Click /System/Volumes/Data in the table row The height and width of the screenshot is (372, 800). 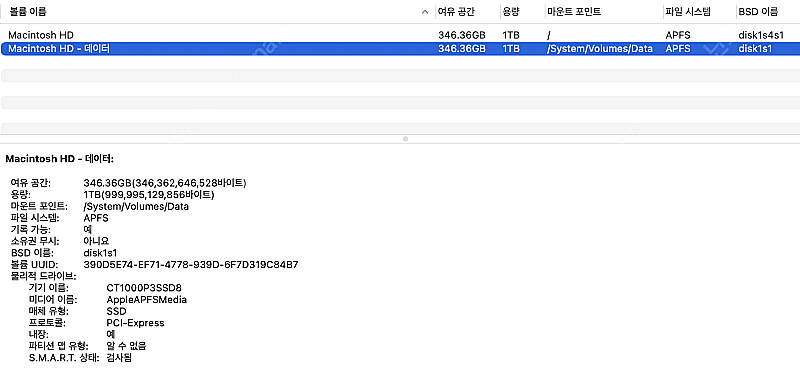pyautogui.click(x=599, y=49)
